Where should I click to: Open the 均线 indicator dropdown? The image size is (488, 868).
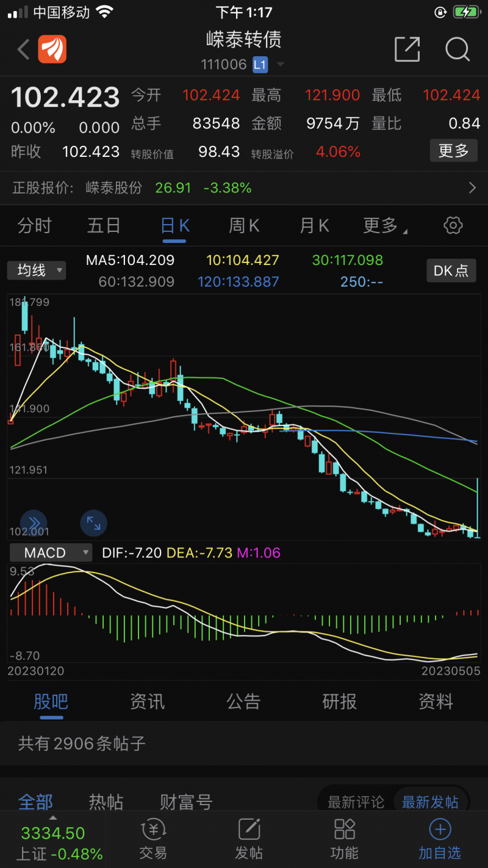(x=37, y=270)
